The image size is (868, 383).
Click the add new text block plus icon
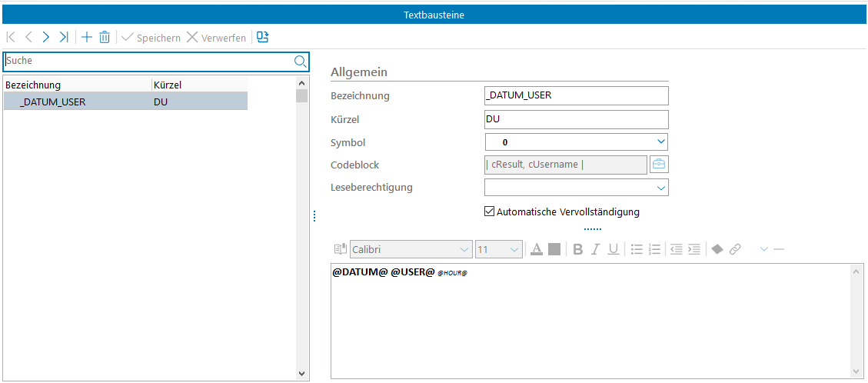pos(87,37)
